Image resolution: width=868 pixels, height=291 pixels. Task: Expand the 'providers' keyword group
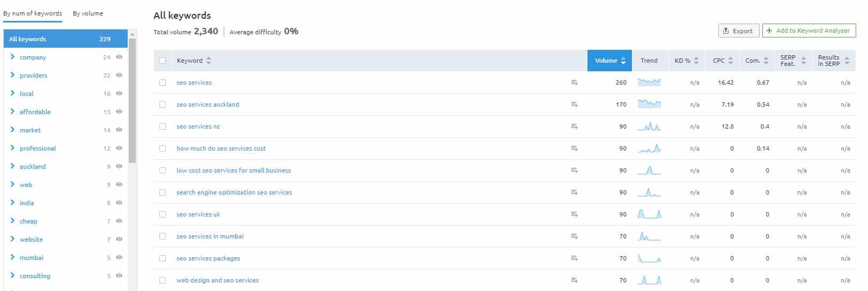point(12,75)
